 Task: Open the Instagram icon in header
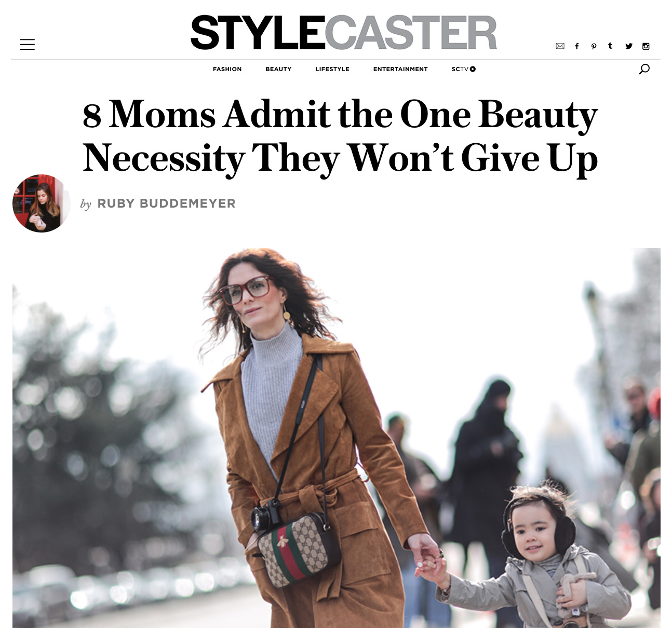646,46
